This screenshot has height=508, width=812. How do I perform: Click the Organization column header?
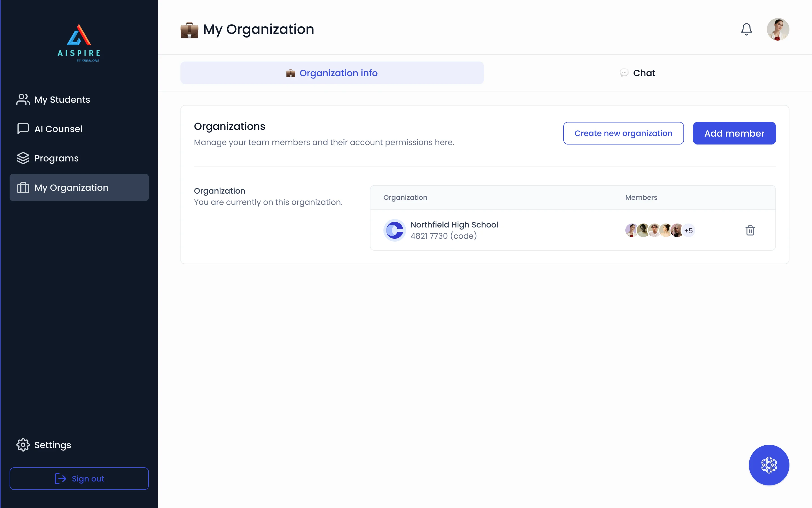405,198
